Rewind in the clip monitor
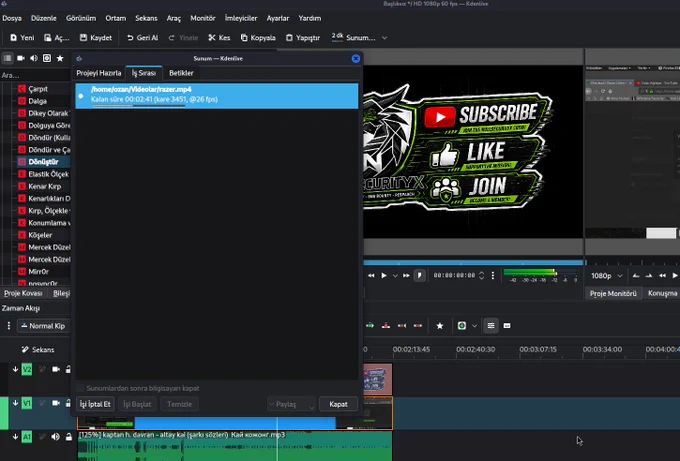The image size is (680, 461). (x=371, y=275)
